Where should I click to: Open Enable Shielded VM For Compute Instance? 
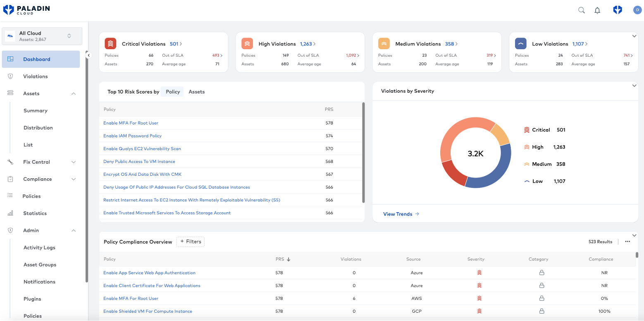[148, 311]
